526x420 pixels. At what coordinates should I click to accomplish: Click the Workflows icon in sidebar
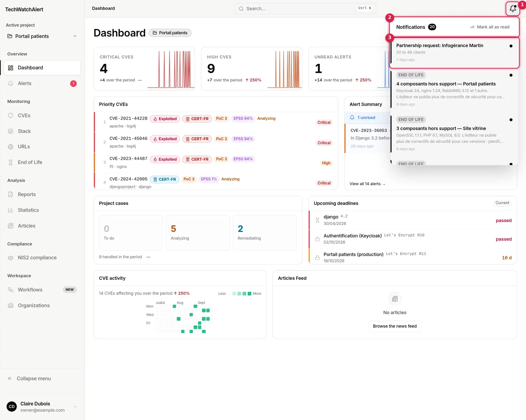tap(11, 290)
